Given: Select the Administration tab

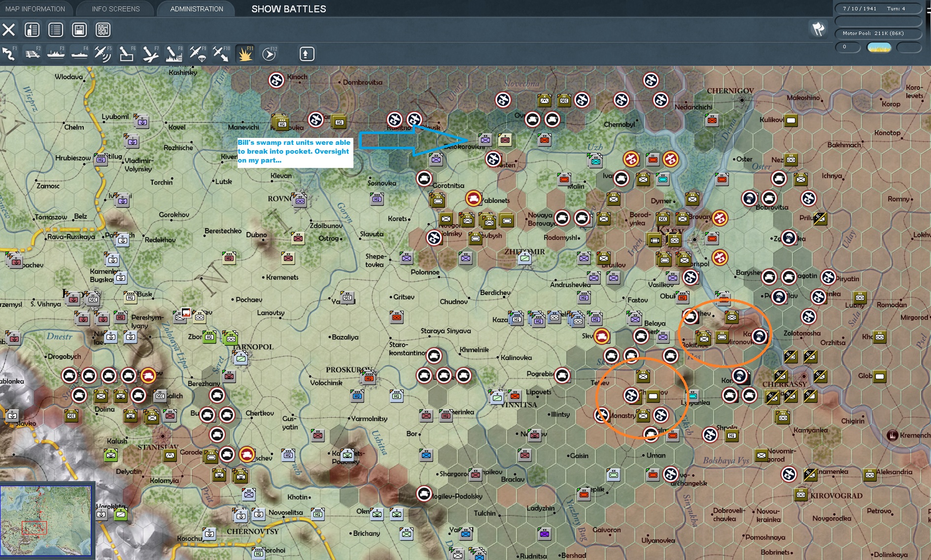Looking at the screenshot, I should point(197,9).
